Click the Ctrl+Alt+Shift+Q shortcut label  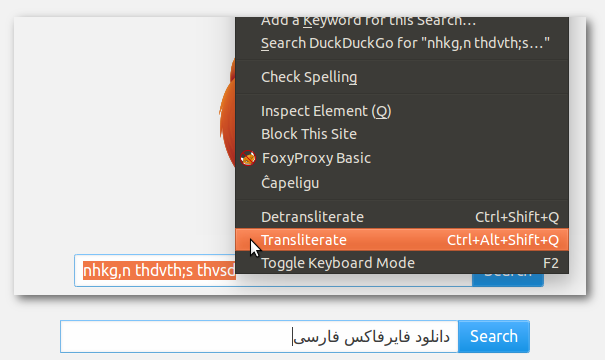pyautogui.click(x=503, y=240)
